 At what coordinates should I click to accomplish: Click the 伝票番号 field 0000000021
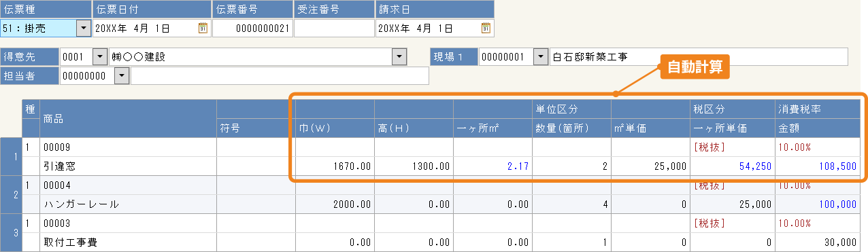pyautogui.click(x=252, y=28)
